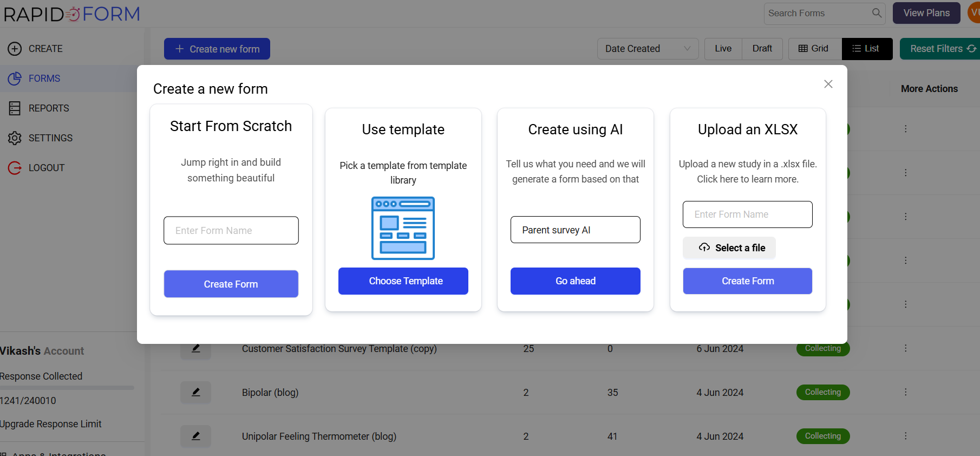This screenshot has height=456, width=980.
Task: Click the Start From Scratch form name field
Action: point(231,231)
